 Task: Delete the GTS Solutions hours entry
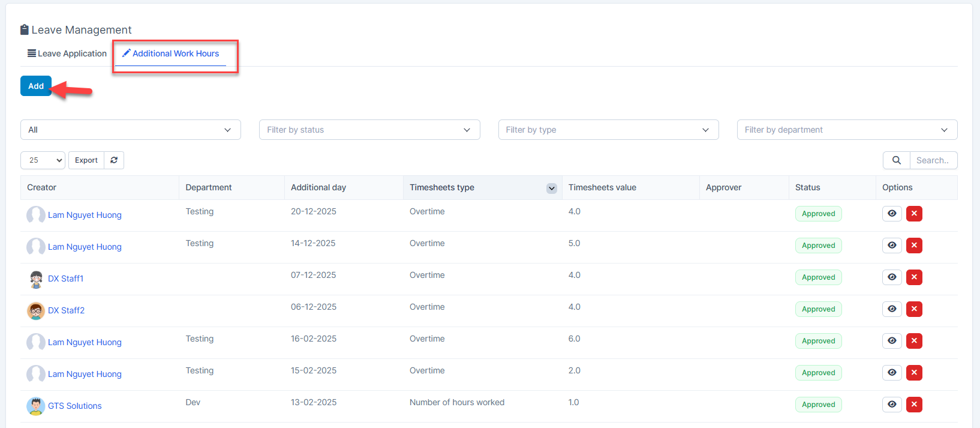(x=914, y=405)
